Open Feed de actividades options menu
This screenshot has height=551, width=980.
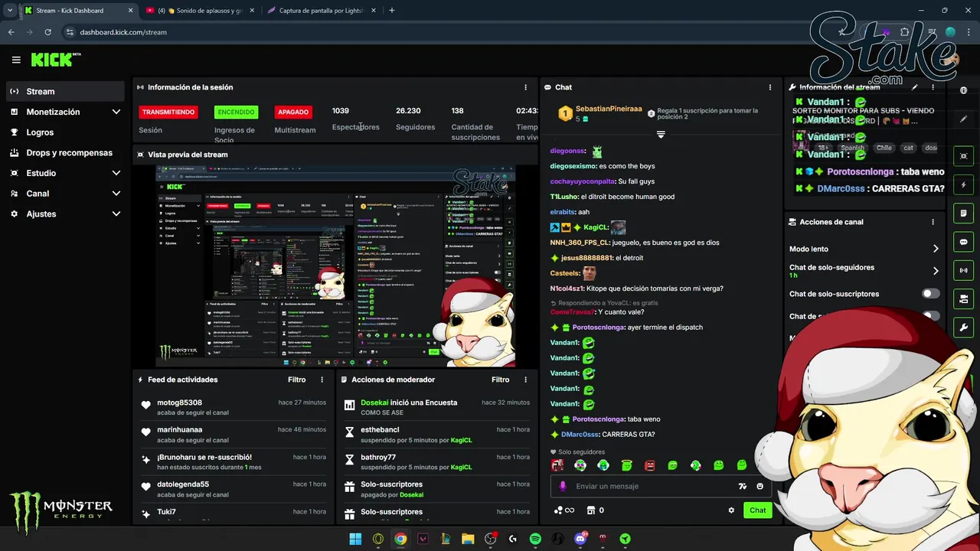coord(322,380)
